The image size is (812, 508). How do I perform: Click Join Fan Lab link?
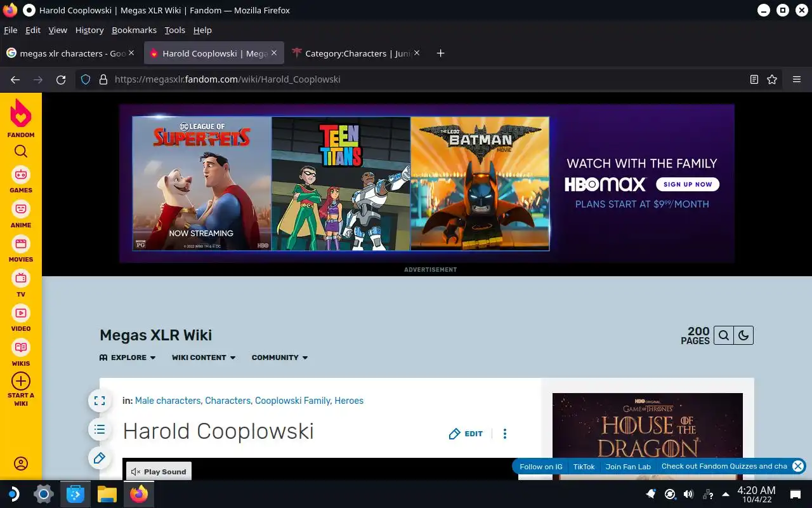628,466
